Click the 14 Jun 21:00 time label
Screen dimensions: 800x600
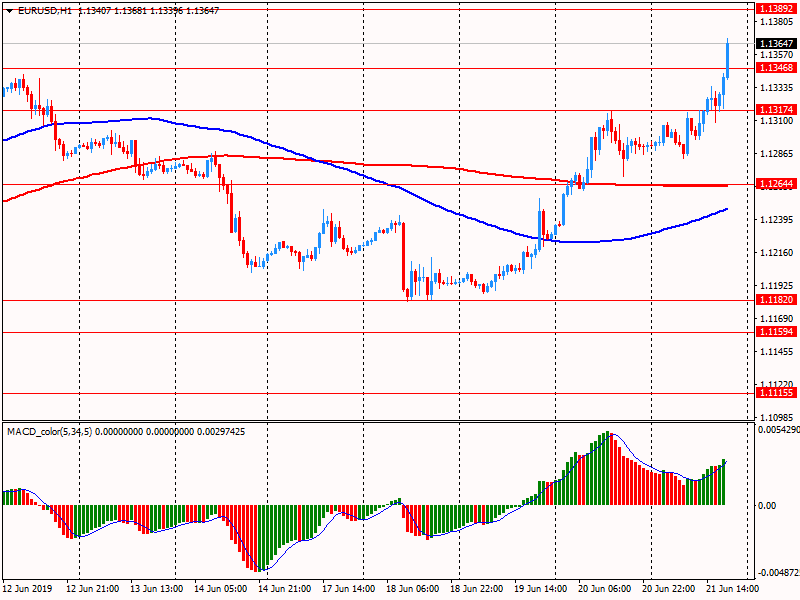click(285, 588)
